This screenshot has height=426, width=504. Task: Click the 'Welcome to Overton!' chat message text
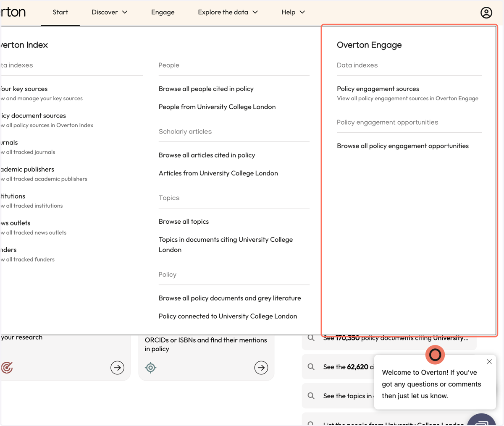431,384
